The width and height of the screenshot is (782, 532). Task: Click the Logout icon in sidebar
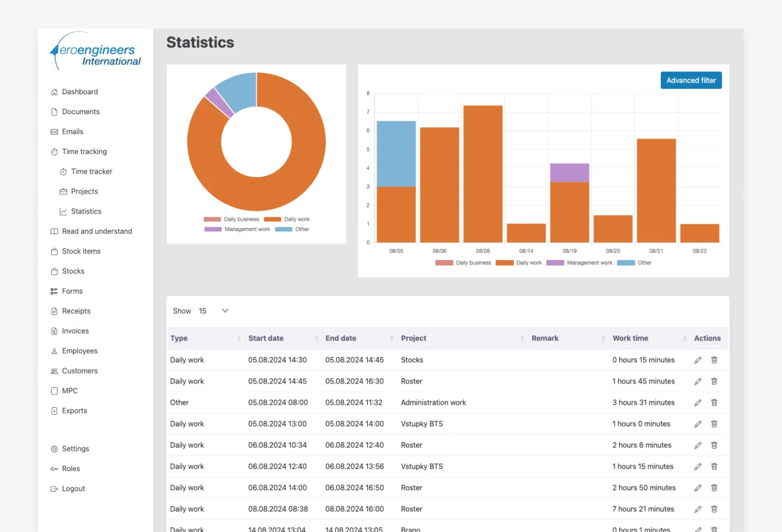pyautogui.click(x=54, y=489)
